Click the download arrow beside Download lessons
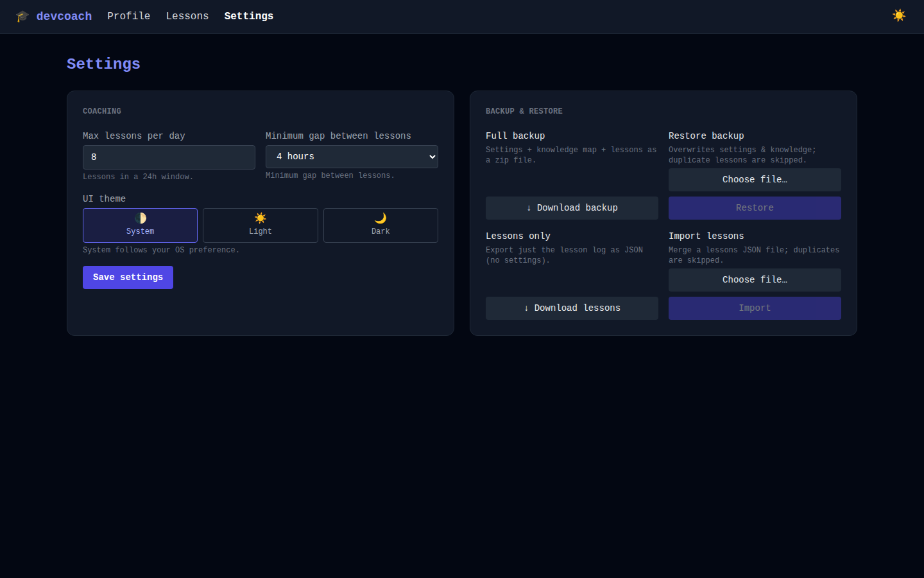 (x=527, y=308)
